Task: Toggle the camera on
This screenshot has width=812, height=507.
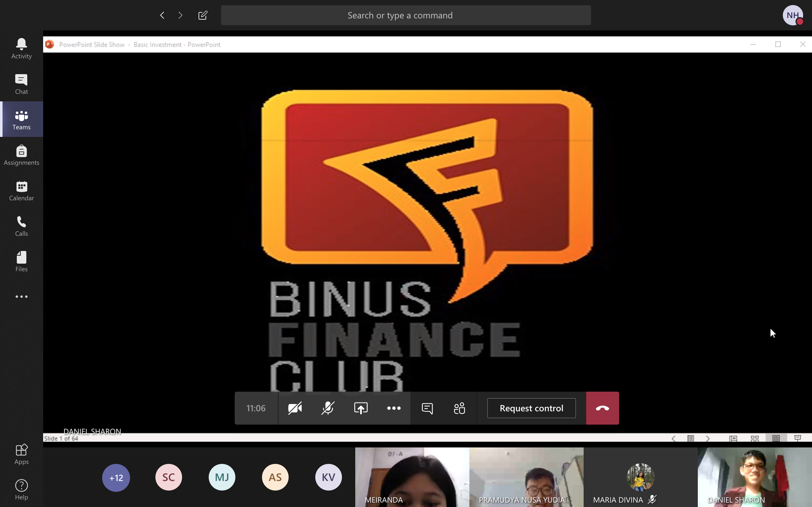Action: (x=295, y=408)
